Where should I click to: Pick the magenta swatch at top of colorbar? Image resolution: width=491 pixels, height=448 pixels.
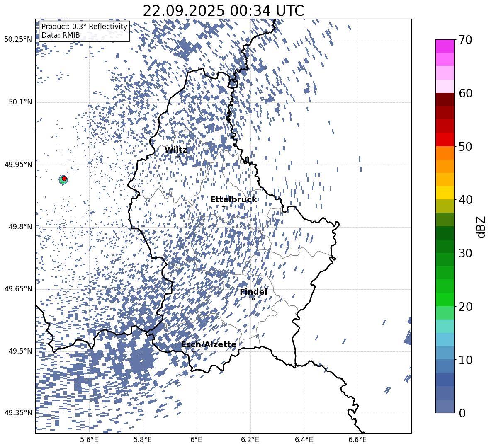(445, 46)
